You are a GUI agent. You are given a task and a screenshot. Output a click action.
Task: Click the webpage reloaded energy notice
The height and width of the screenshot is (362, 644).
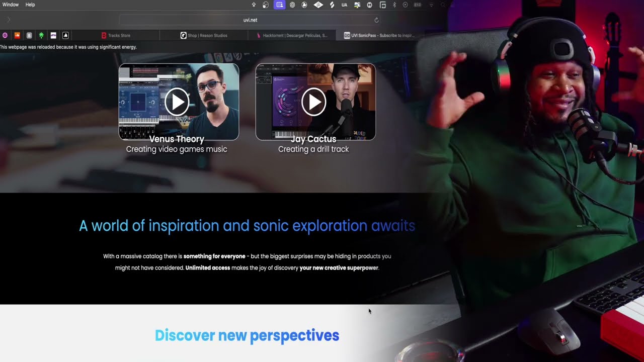(x=68, y=47)
